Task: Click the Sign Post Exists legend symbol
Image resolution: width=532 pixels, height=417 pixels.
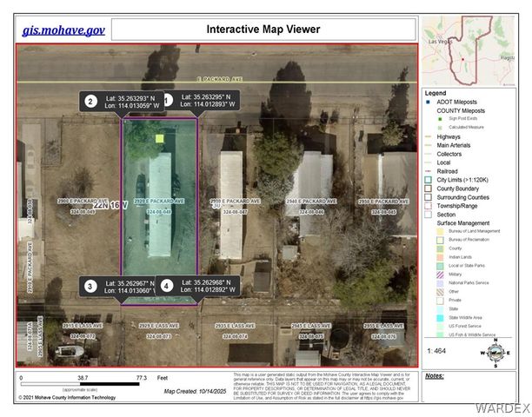Action: 440,119
